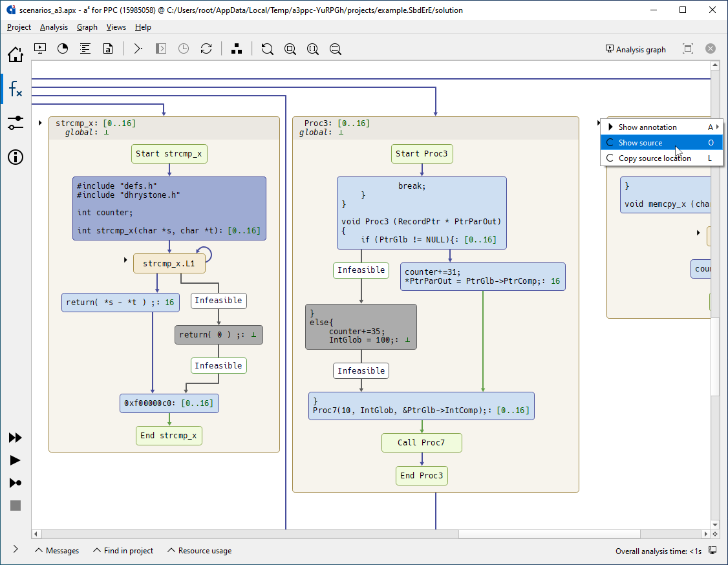
Task: Click the Overall analysis time status text
Action: (658, 551)
